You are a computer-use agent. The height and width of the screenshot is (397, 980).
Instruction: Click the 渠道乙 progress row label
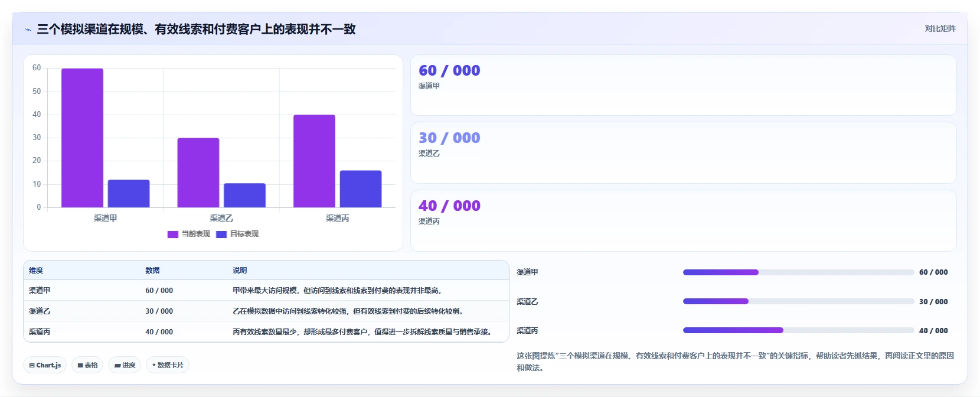(527, 301)
